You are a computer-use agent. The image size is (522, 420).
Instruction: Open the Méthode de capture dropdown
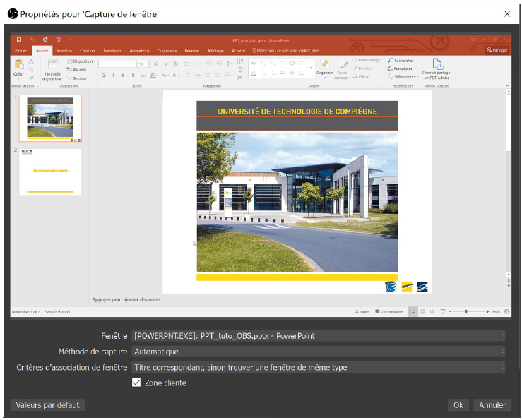pos(319,352)
